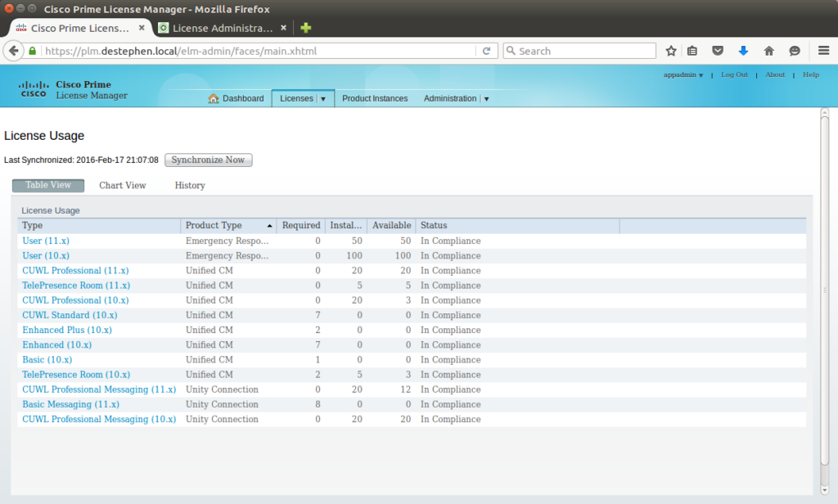Open the Hello chat smiley icon
Image resolution: width=838 pixels, height=504 pixels.
click(x=795, y=51)
